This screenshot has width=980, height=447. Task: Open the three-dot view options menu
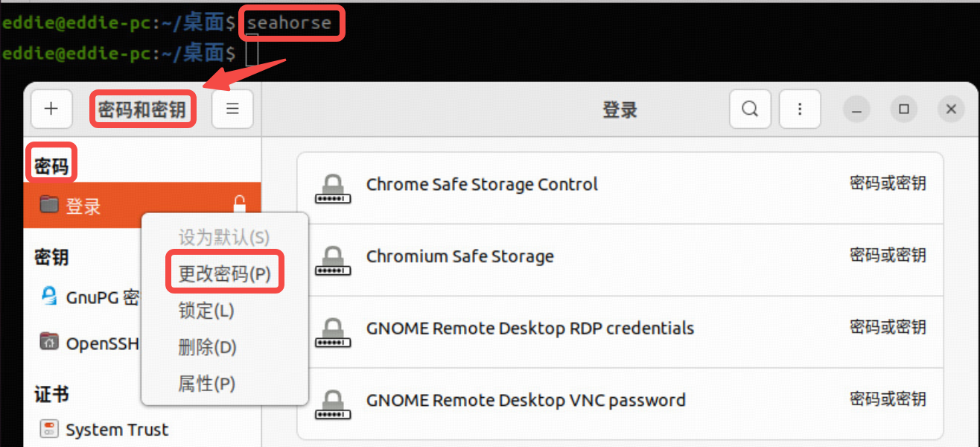click(x=800, y=110)
